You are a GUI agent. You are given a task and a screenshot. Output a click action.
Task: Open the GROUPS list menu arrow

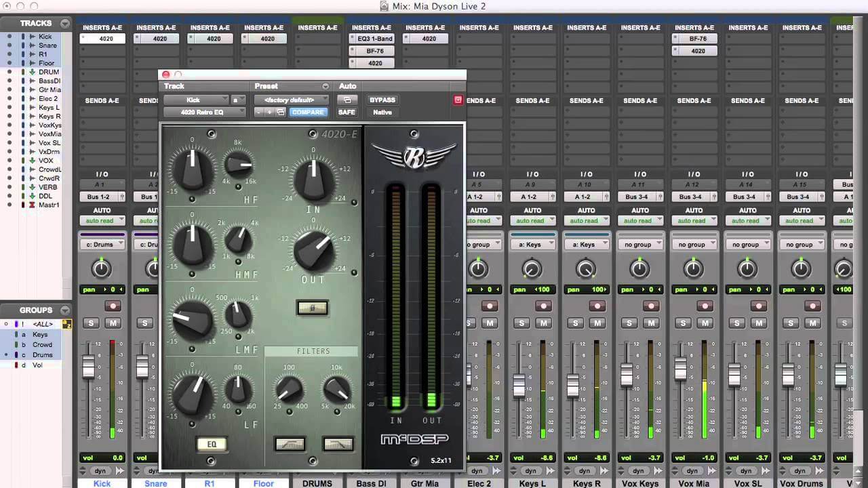click(65, 310)
